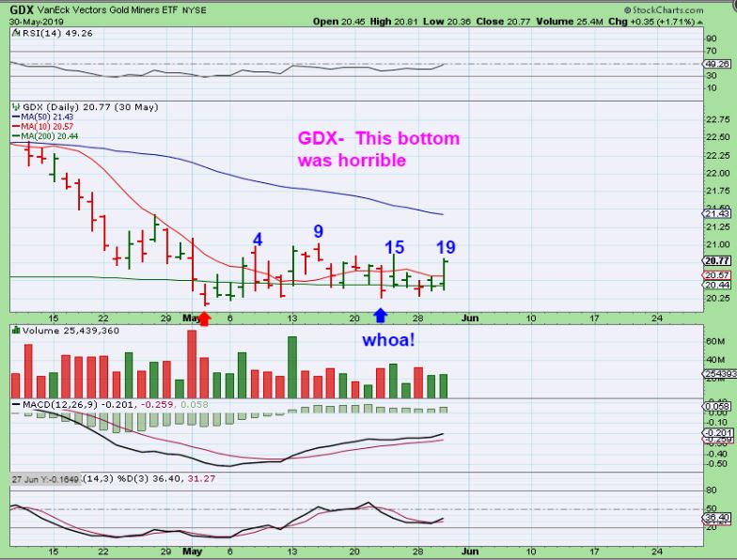Click the Low 20.36 value
The width and height of the screenshot is (737, 560).
(447, 22)
